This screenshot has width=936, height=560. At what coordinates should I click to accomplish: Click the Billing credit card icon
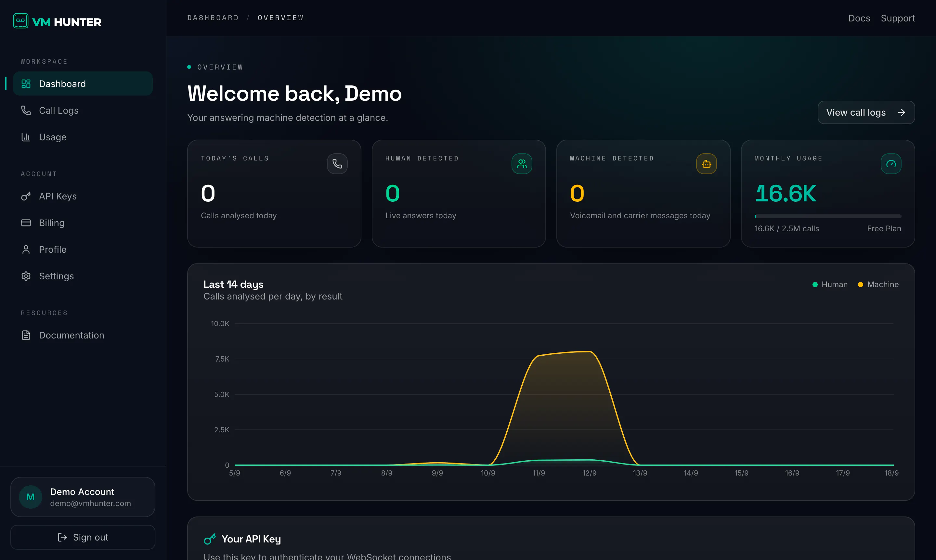coord(26,223)
